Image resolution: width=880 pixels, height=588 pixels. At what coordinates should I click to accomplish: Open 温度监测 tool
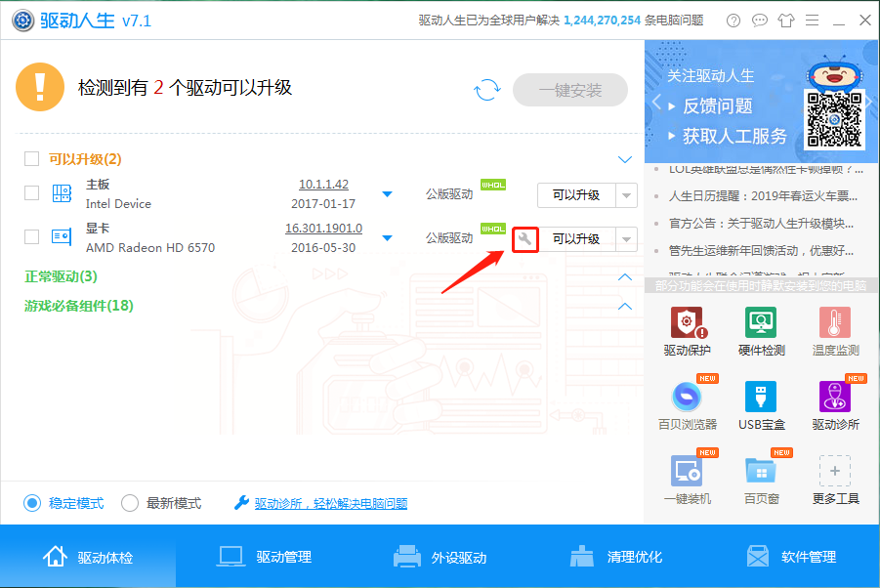(x=835, y=331)
